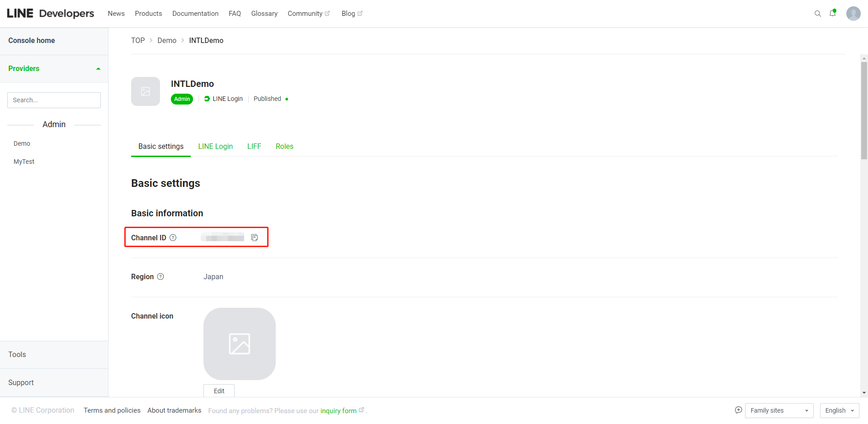868x424 pixels.
Task: Select the Demo provider in sidebar
Action: [x=22, y=143]
